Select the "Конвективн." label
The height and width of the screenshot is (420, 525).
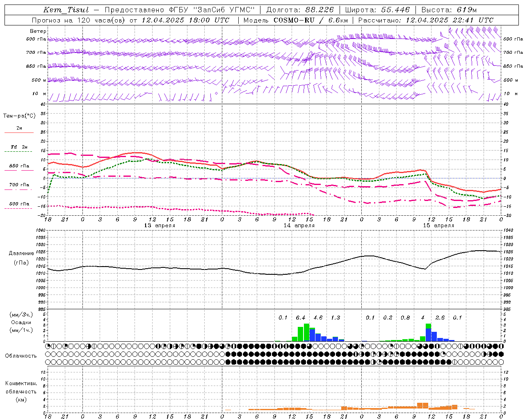click(x=21, y=383)
